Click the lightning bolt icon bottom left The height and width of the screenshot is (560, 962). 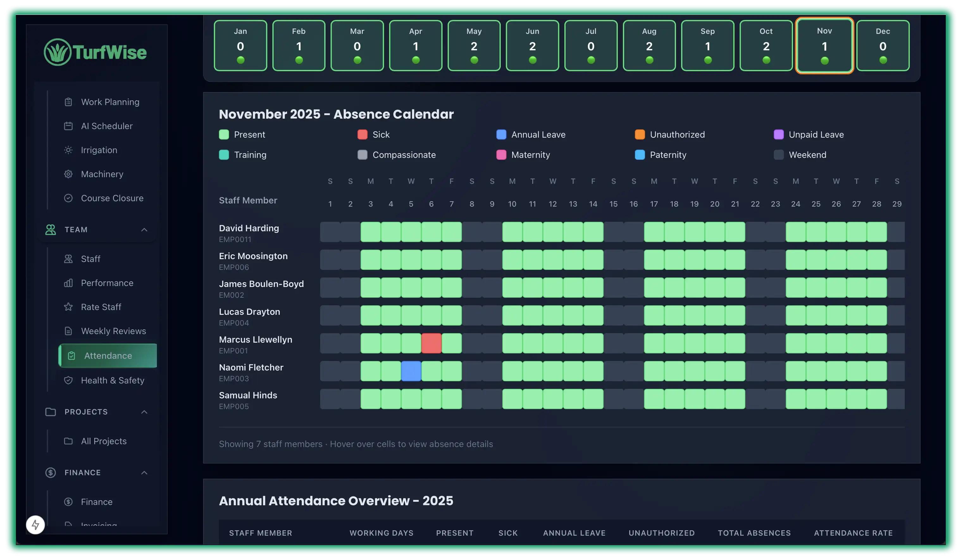(x=35, y=525)
